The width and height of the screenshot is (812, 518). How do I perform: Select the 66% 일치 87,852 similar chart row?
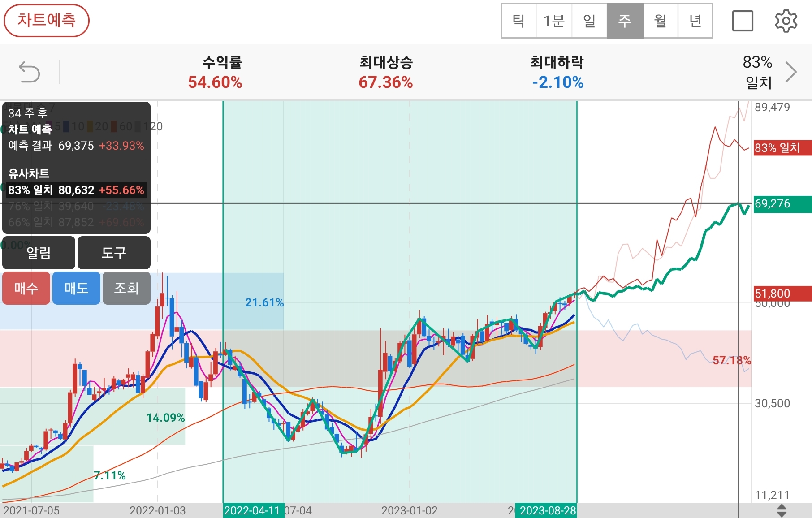76,222
